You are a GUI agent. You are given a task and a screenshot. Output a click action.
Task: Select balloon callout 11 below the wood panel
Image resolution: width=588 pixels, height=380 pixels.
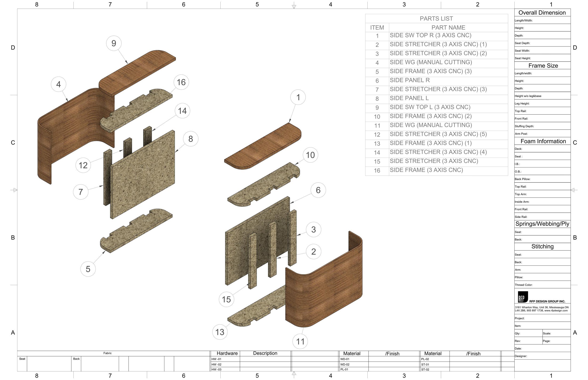(x=300, y=341)
